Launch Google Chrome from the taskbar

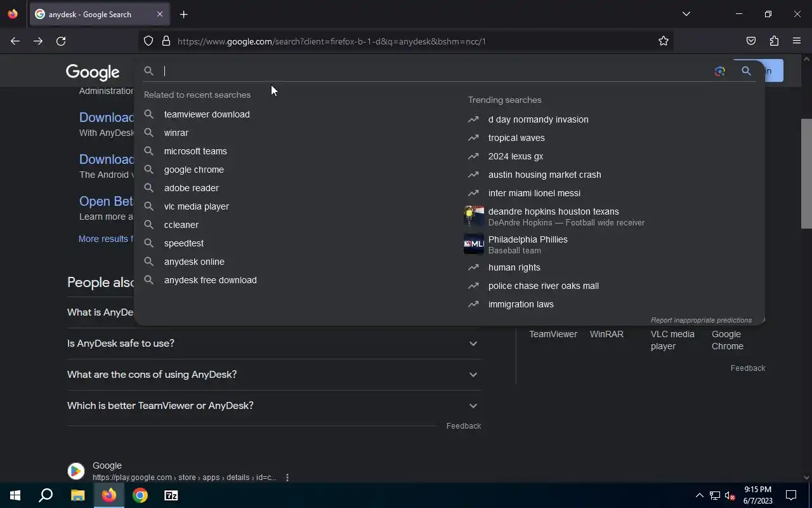(x=140, y=495)
